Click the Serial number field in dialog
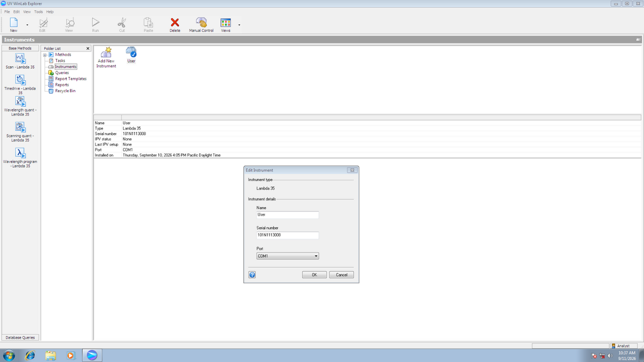The image size is (644, 362). pos(287,235)
